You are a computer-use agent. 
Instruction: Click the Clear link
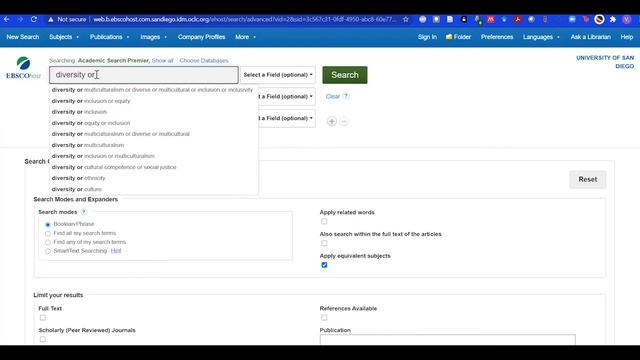point(333,96)
